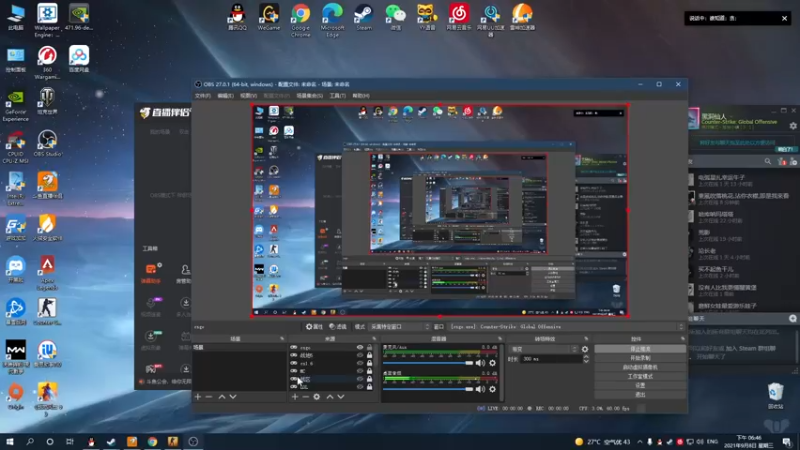
Task: Click the 开始录制 start recording button
Action: (640, 358)
